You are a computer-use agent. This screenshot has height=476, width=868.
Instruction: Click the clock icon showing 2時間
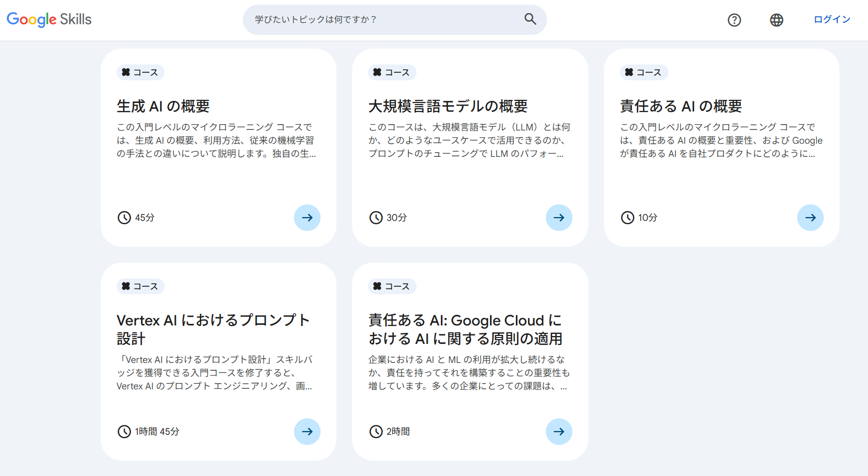375,431
